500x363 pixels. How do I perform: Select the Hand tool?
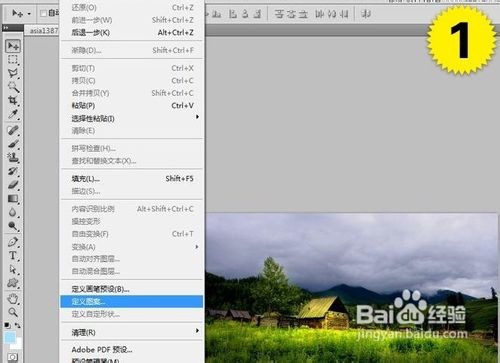coord(13,299)
